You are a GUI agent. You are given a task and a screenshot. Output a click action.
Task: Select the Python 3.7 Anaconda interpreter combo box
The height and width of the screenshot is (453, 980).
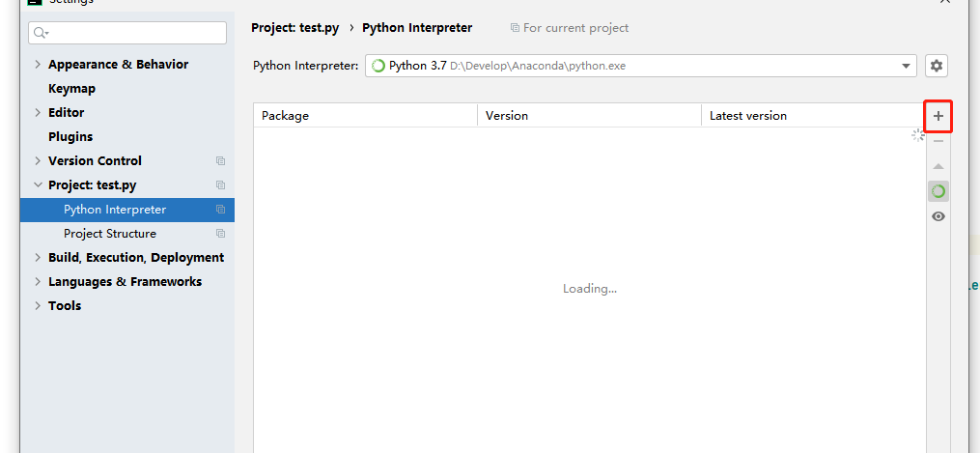(x=641, y=66)
